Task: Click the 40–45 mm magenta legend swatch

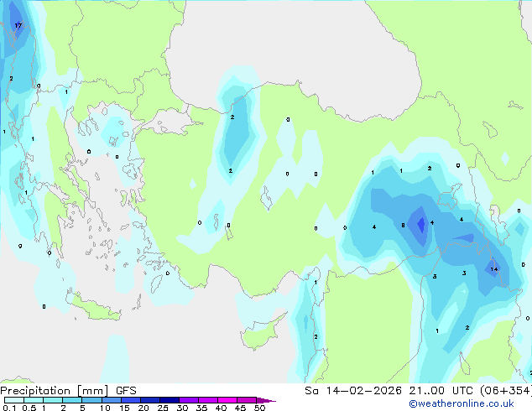Action: coord(227,400)
